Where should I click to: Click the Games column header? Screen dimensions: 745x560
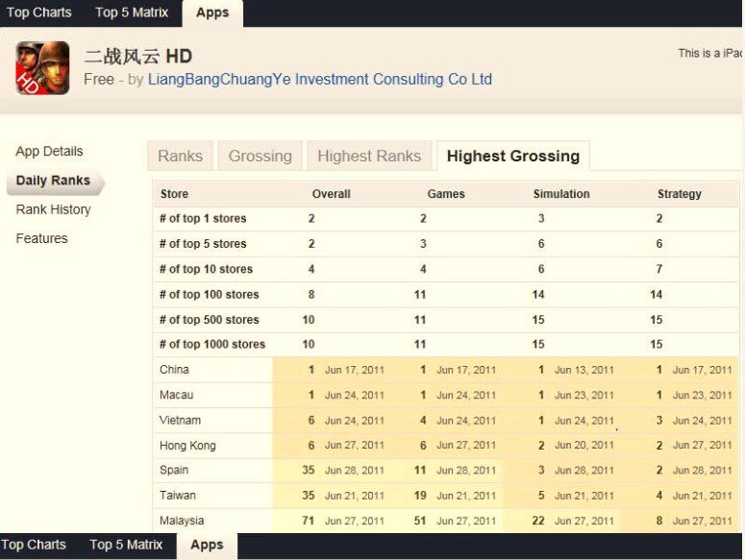446,194
